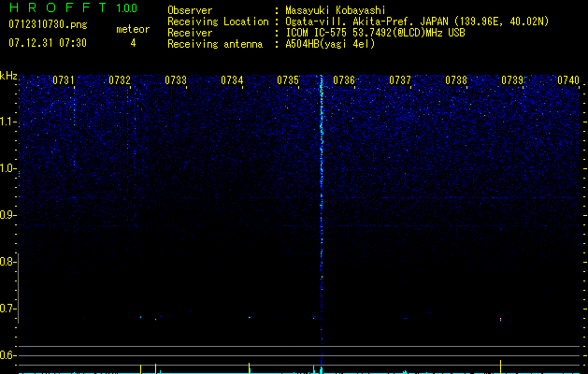
Task: Click the A504HB(yagi 4el) antenna text
Action: 330,44
